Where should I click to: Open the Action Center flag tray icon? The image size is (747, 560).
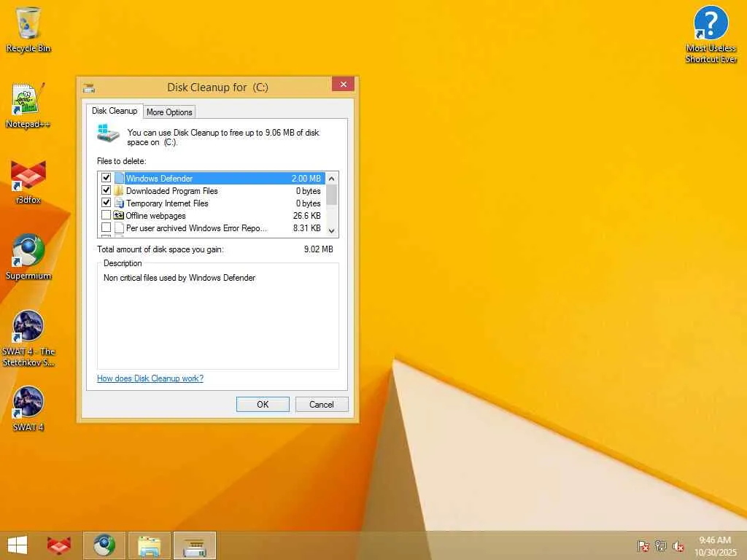643,545
